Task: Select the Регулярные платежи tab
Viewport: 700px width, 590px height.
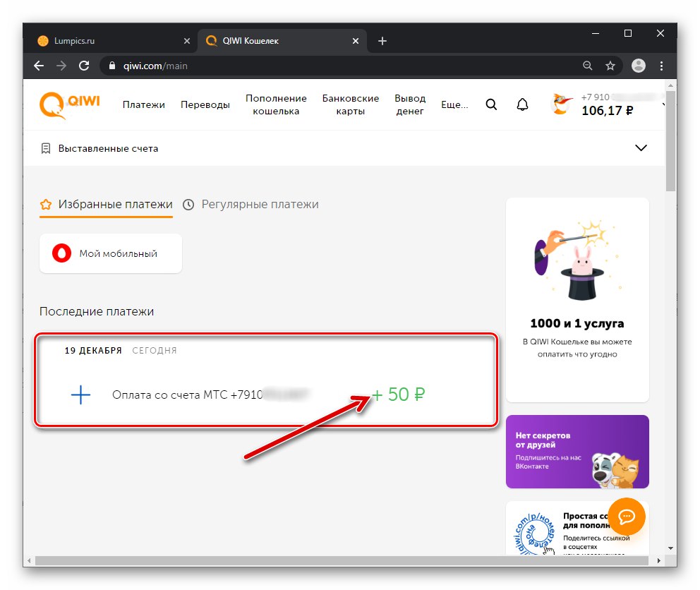Action: coord(251,205)
